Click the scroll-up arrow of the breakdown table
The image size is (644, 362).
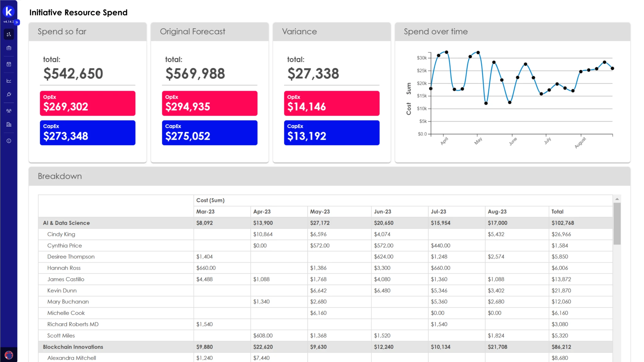coord(617,199)
